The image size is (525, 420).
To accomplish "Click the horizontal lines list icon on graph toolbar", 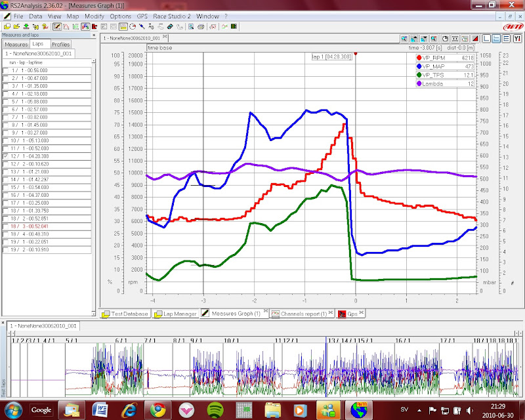I will click(506, 39).
